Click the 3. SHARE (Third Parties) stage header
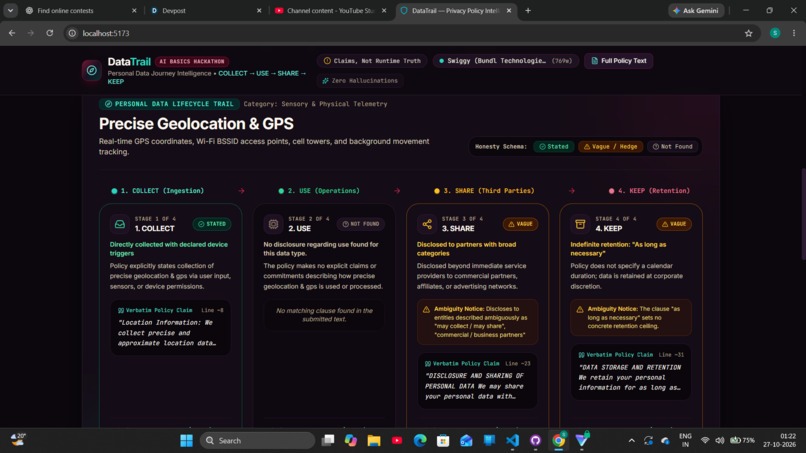Viewport: 806px width, 453px height. tap(484, 191)
